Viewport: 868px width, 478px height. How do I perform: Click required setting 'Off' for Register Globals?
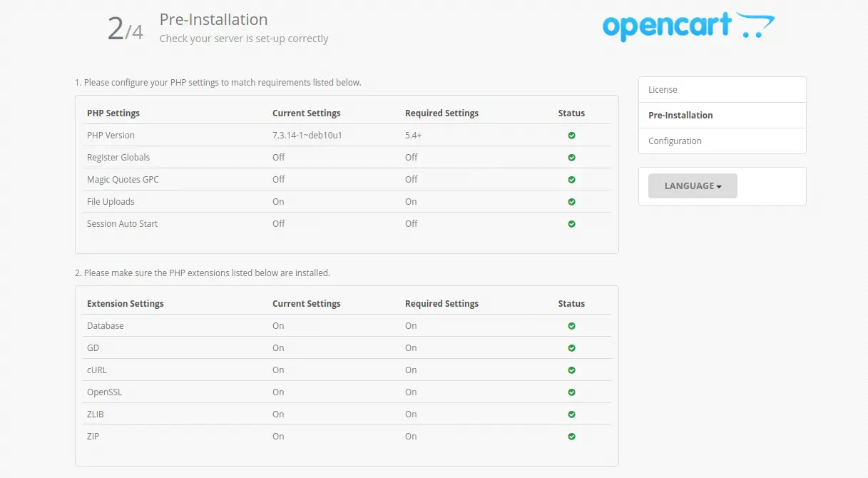pyautogui.click(x=412, y=158)
